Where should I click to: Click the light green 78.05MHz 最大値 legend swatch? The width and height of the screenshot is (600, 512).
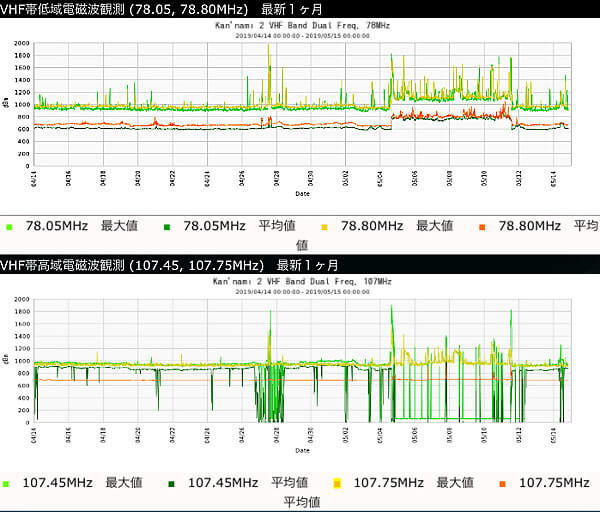pos(9,226)
